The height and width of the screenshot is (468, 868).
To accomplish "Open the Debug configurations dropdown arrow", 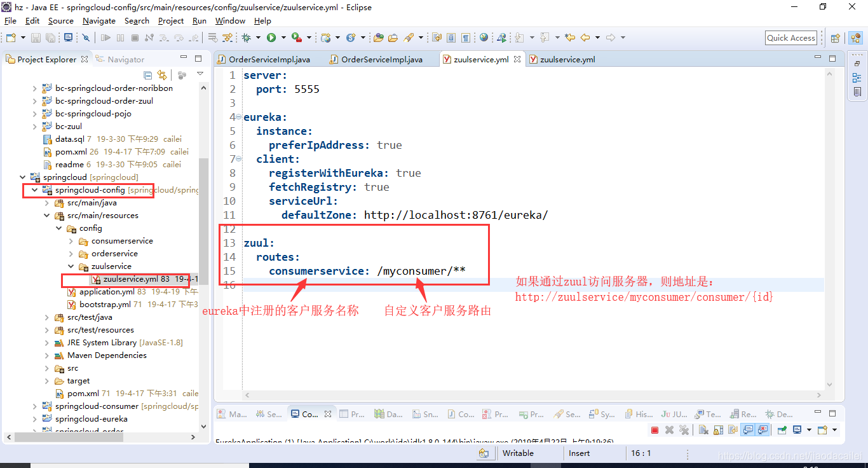I will (x=258, y=38).
